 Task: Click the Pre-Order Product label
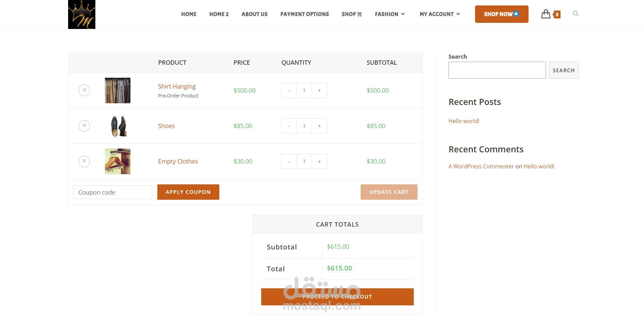click(178, 96)
